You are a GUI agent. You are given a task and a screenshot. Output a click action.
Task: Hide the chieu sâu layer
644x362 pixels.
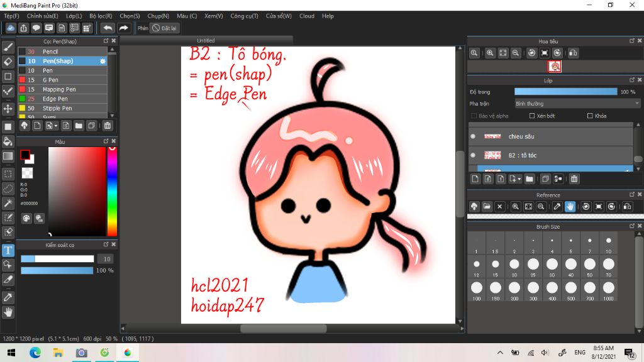coord(473,136)
